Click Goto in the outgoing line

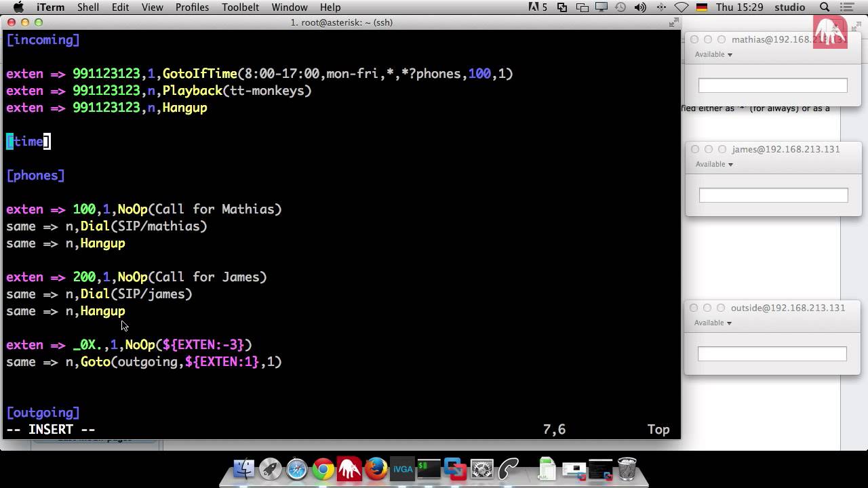(x=96, y=362)
